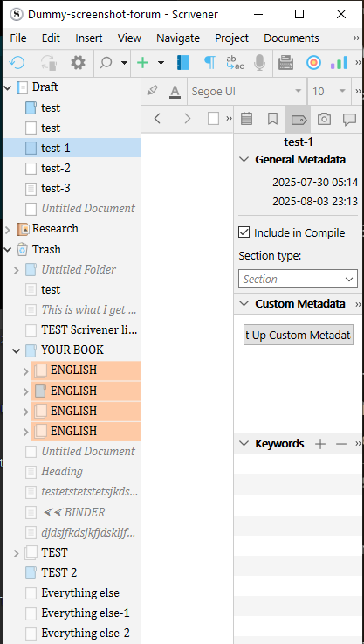
Task: Toggle Include in Compile checkbox
Action: pos(244,232)
